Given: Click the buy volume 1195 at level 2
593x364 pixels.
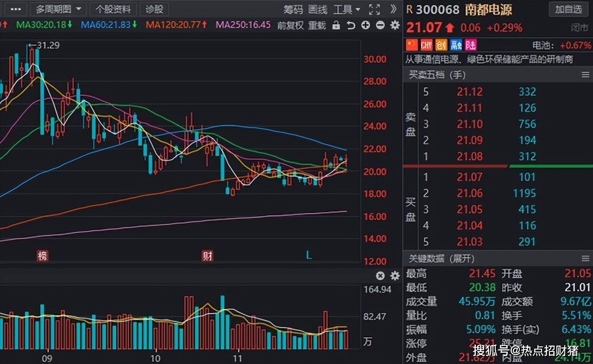Looking at the screenshot, I should (x=524, y=193).
